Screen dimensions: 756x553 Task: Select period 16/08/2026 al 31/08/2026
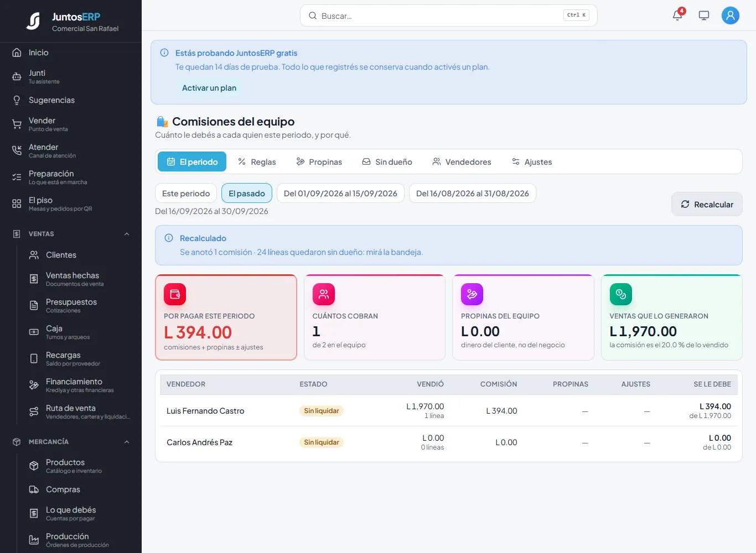pos(473,193)
